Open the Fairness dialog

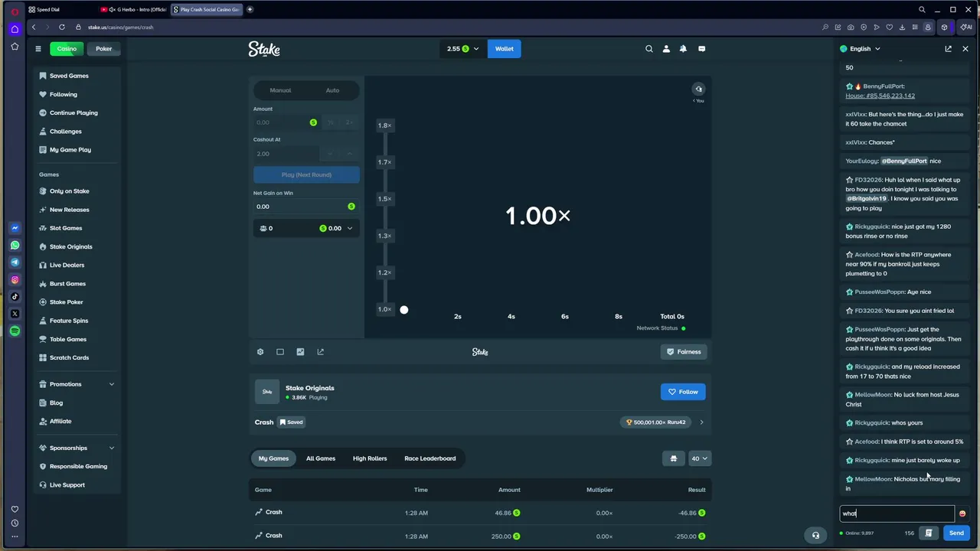684,352
